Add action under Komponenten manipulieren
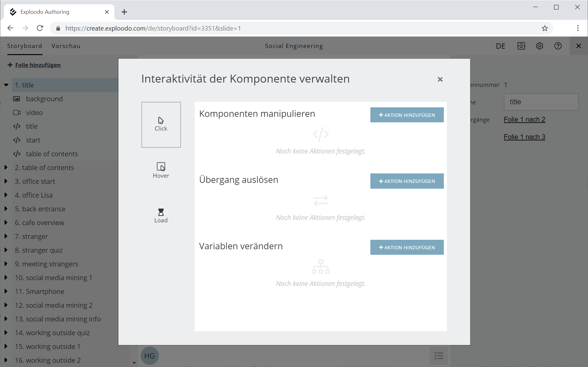Viewport: 588px width, 367px height. coord(407,115)
